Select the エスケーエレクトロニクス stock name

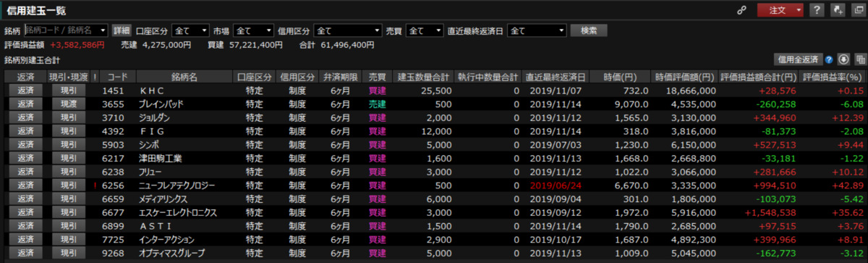[178, 212]
